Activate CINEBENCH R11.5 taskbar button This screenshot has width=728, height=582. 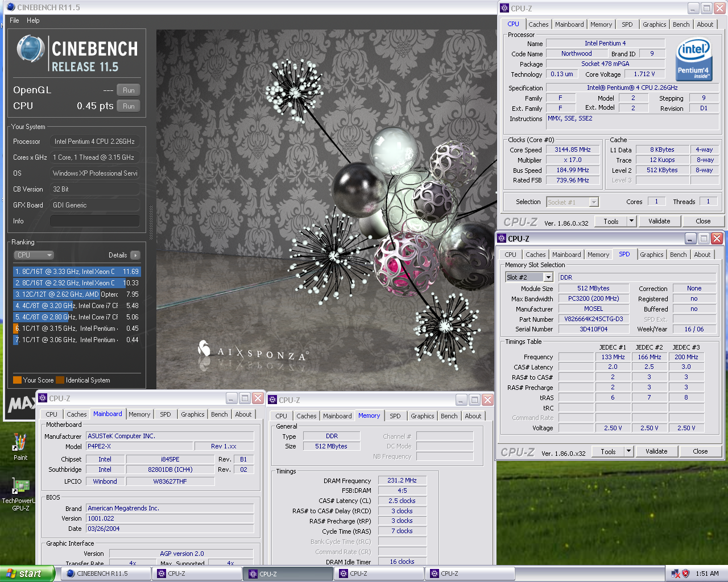(x=105, y=573)
